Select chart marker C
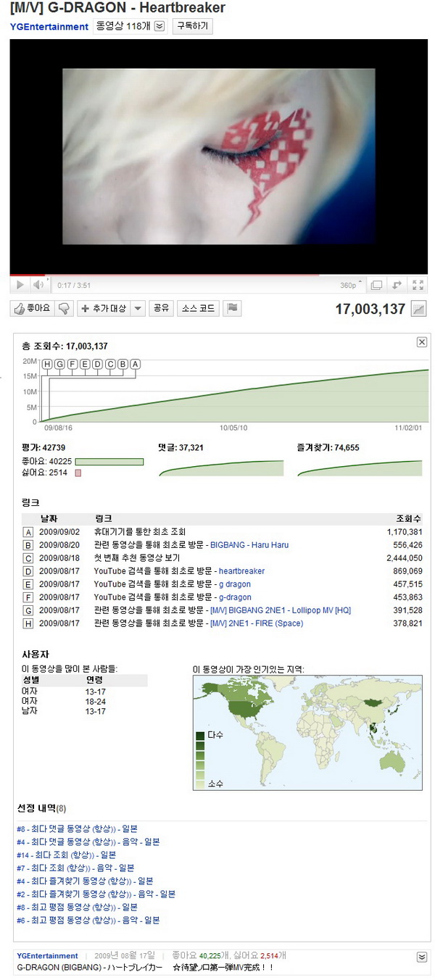The height and width of the screenshot is (980, 435). [110, 364]
